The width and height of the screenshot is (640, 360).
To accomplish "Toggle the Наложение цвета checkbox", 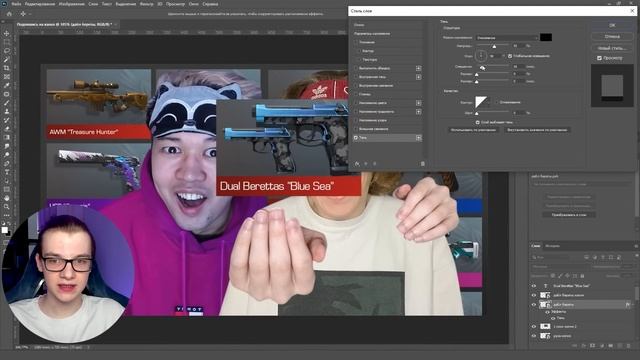I will 356,103.
